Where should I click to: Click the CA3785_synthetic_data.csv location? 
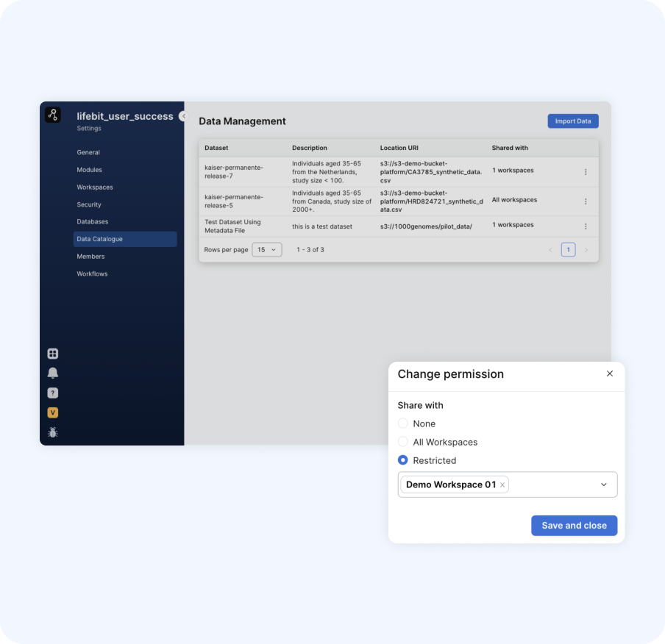[x=431, y=172]
